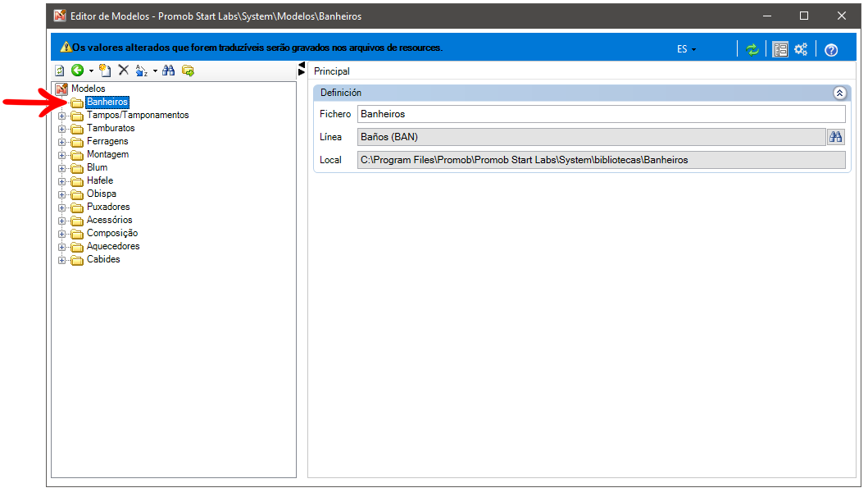Image resolution: width=868 pixels, height=497 pixels.
Task: Click the green back arrow button
Action: click(78, 70)
